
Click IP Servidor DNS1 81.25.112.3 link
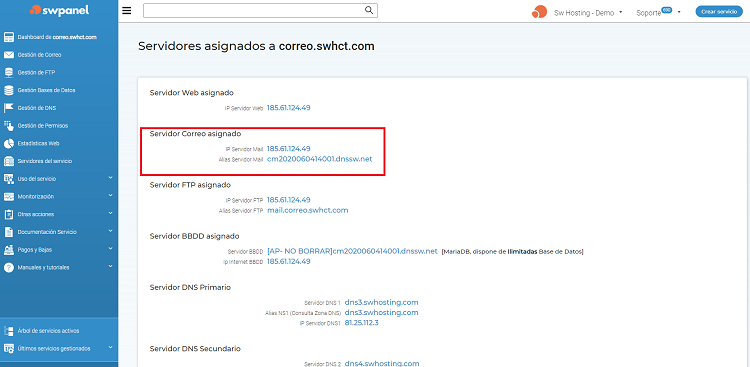(x=361, y=323)
